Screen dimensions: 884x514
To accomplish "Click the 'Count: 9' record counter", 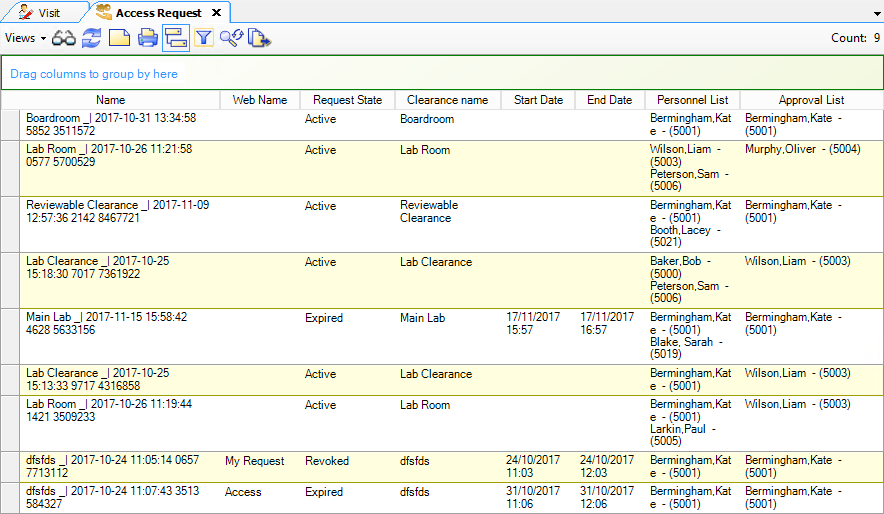I will (x=855, y=38).
